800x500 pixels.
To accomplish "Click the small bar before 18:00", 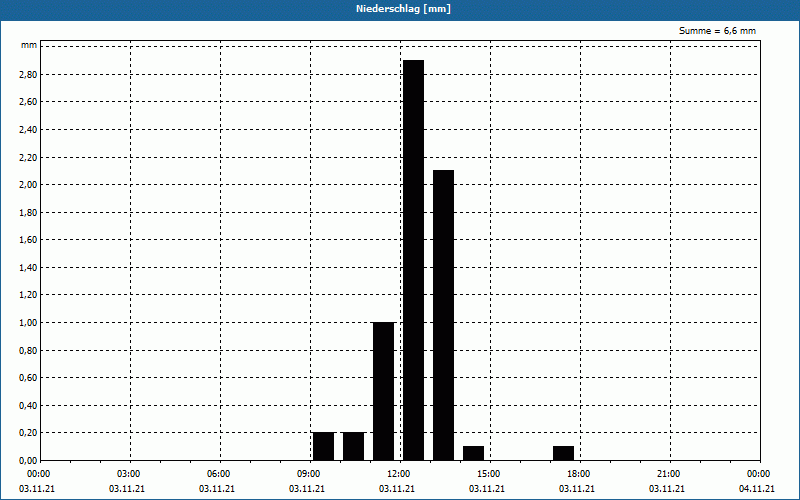I will tap(563, 453).
